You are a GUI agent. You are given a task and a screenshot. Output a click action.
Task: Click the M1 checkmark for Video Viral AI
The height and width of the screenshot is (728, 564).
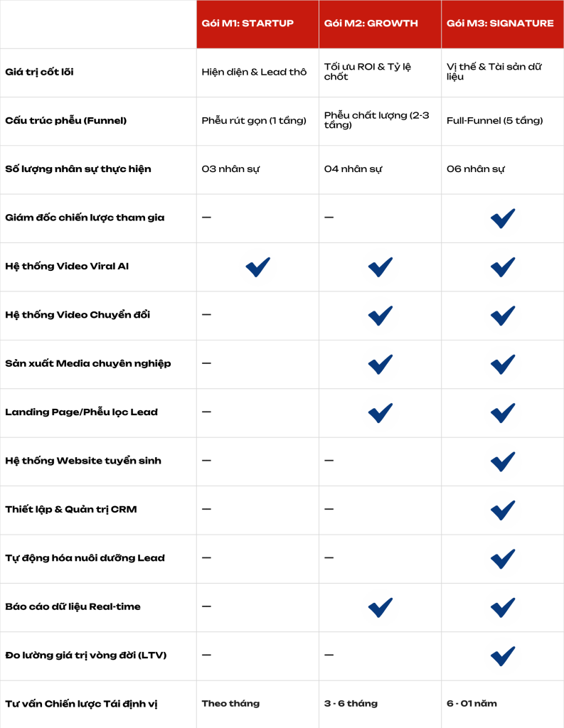coord(257,267)
